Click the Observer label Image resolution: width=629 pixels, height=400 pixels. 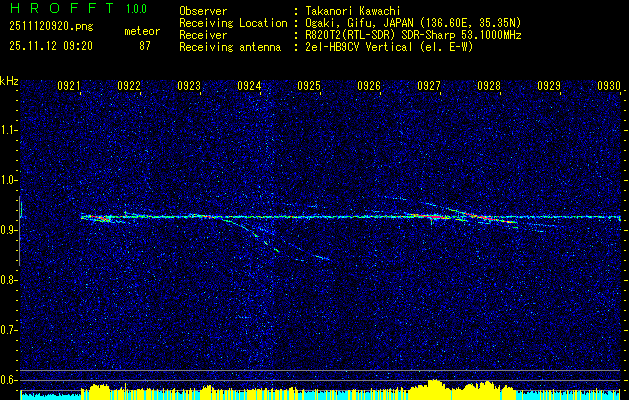tap(203, 11)
